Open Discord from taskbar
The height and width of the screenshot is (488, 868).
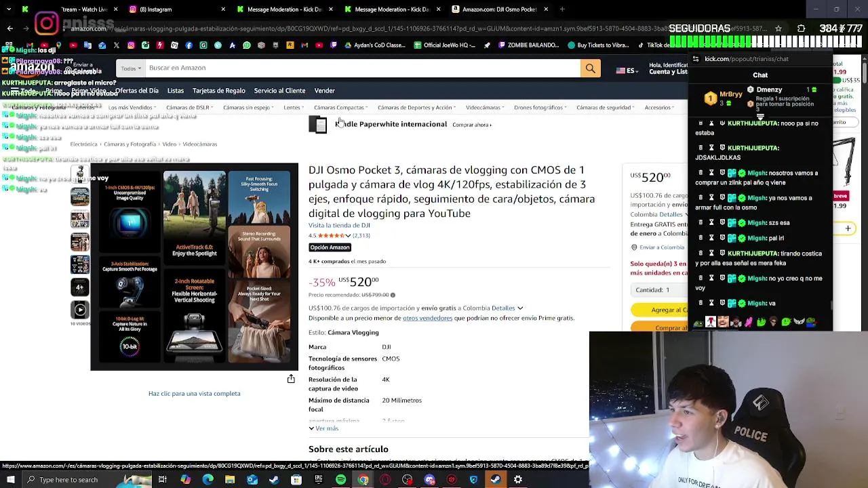[429, 480]
